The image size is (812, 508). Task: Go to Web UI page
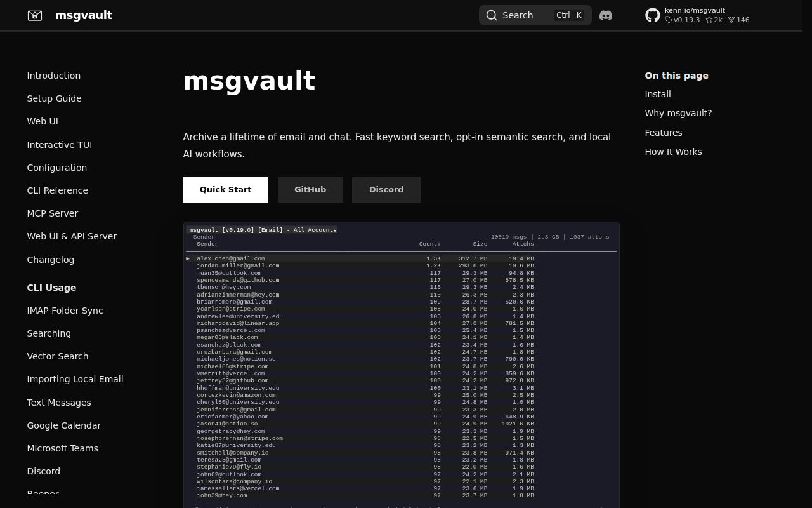pyautogui.click(x=43, y=121)
